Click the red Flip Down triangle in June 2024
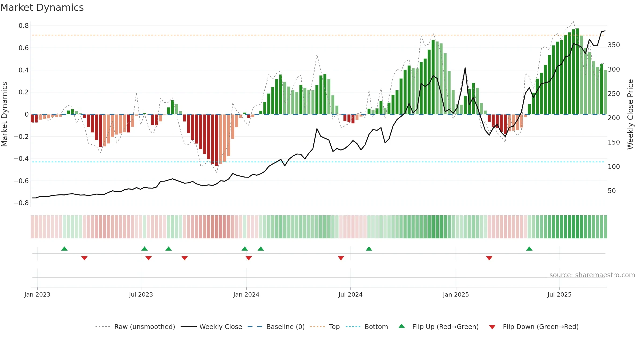Image resolution: width=644 pixels, height=362 pixels. click(x=341, y=258)
